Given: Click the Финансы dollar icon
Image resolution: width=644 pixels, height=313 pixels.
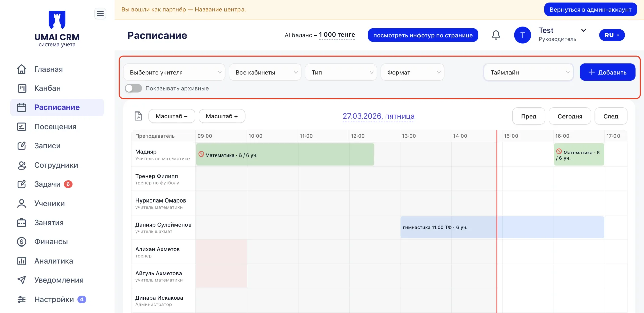Looking at the screenshot, I should (22, 242).
